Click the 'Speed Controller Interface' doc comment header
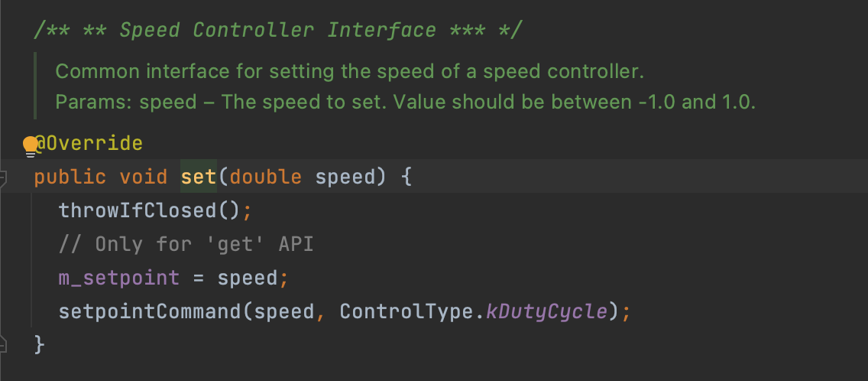Viewport: 868px width, 381px height. (277, 30)
